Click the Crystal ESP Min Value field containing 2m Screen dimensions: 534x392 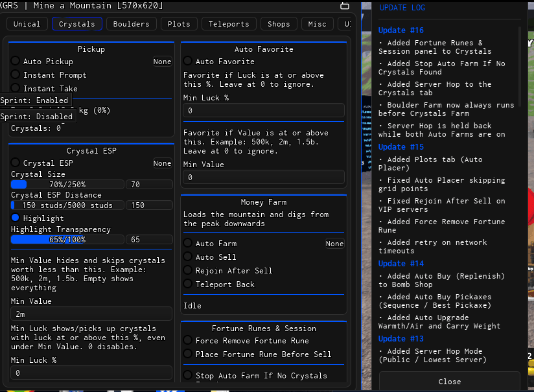point(91,314)
